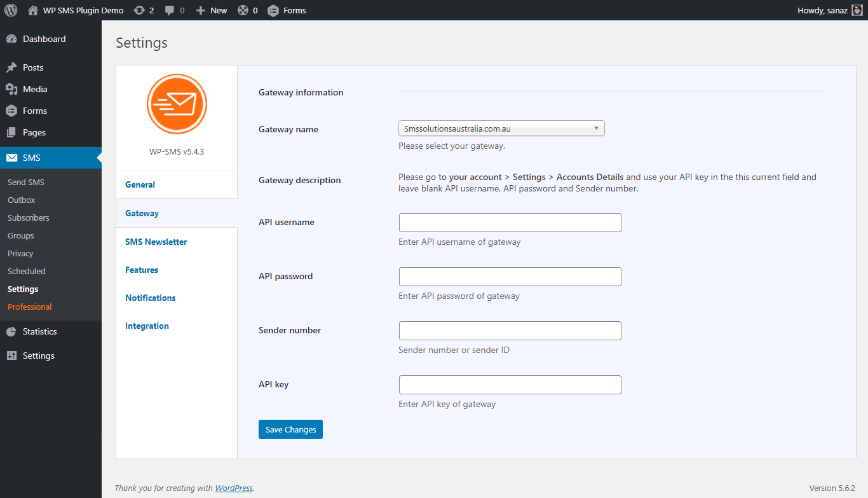The width and height of the screenshot is (868, 498).
Task: Click the WP-SMS v5.4.3 version text
Action: pos(177,152)
